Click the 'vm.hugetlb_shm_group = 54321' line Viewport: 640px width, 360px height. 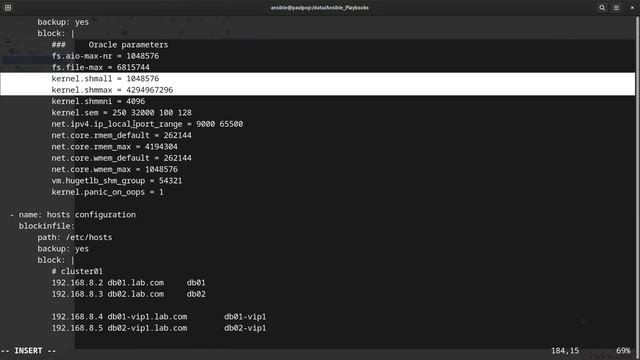(x=117, y=181)
